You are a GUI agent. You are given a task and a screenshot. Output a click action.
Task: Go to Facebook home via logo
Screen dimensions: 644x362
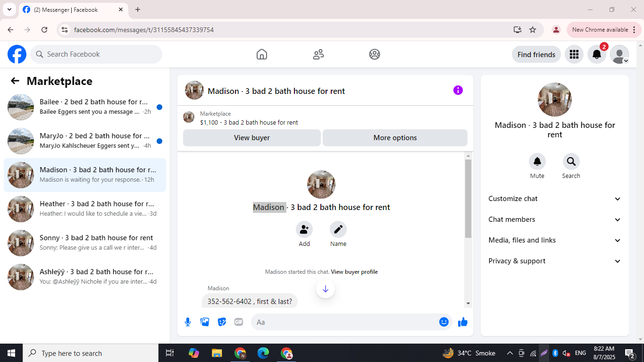pos(17,54)
